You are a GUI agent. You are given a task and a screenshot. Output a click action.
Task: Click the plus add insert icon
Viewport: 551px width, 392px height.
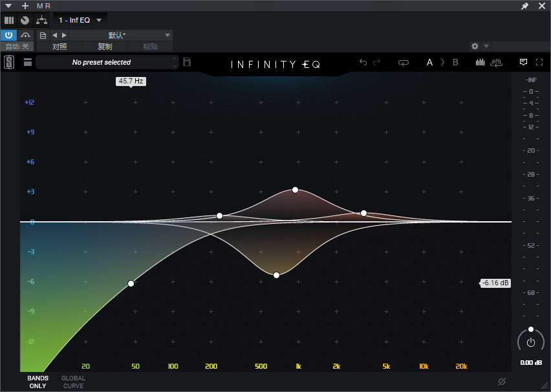click(x=25, y=6)
